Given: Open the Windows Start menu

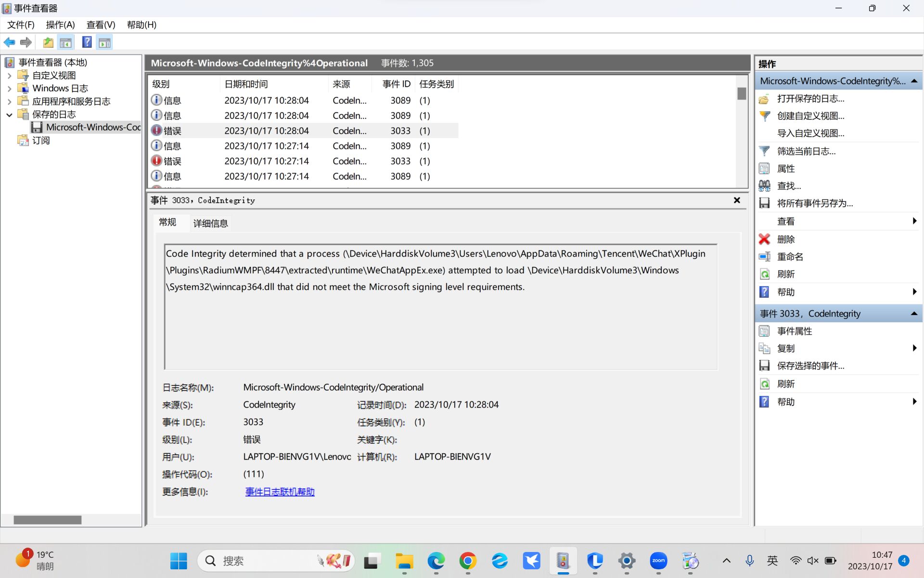Looking at the screenshot, I should point(179,561).
